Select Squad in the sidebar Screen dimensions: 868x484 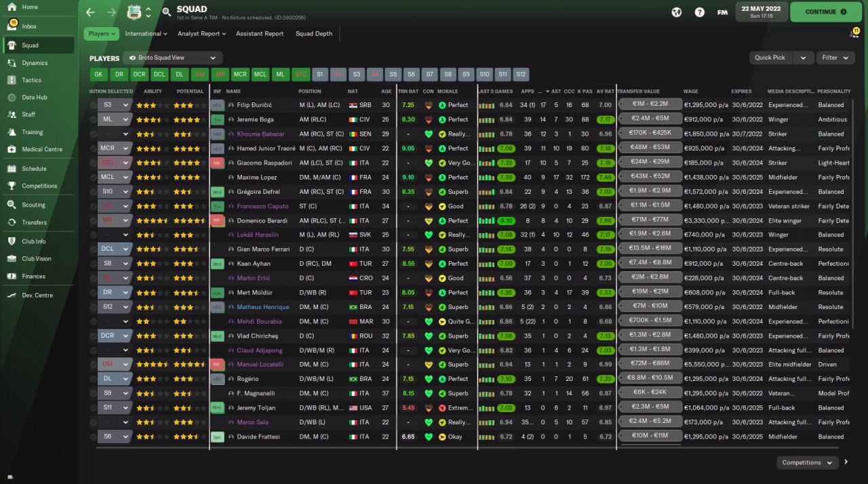(37, 45)
